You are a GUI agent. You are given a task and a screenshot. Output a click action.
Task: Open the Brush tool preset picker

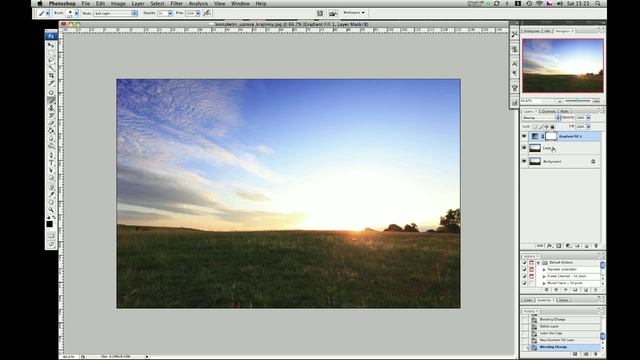[43, 13]
